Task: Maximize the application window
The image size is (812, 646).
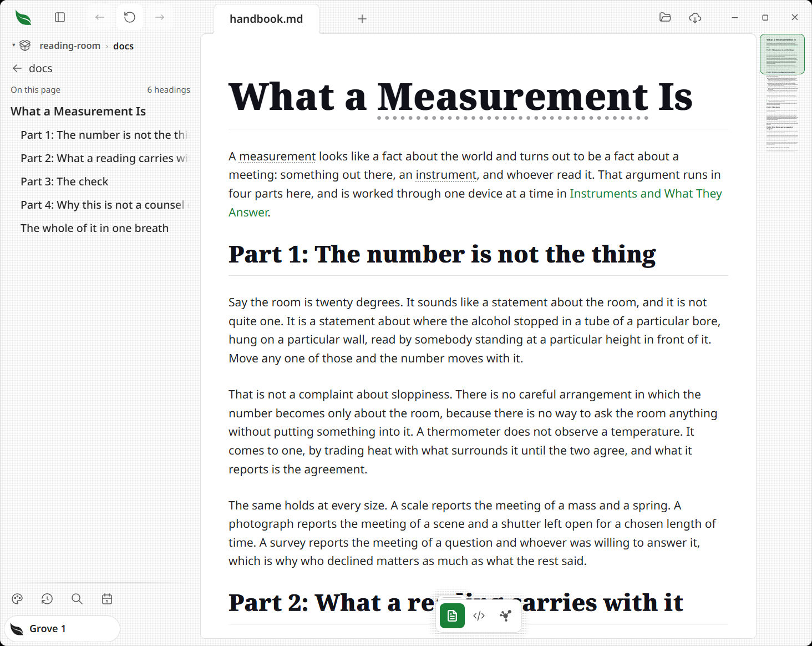Action: (x=765, y=18)
